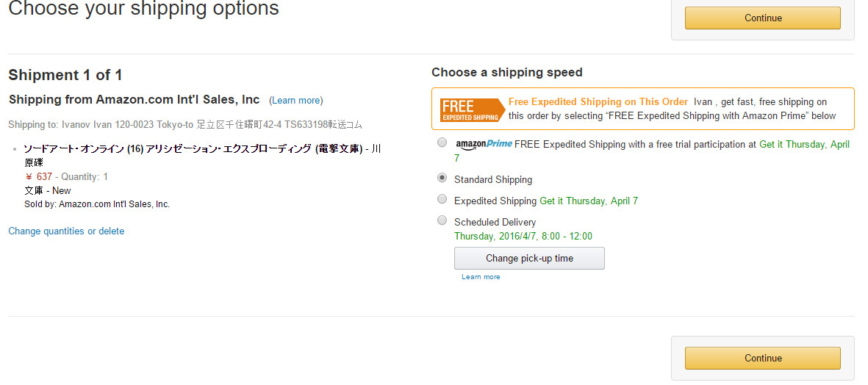Viewport: 868px width, 385px height.
Task: Click the ¥ 637 price text
Action: pos(38,177)
